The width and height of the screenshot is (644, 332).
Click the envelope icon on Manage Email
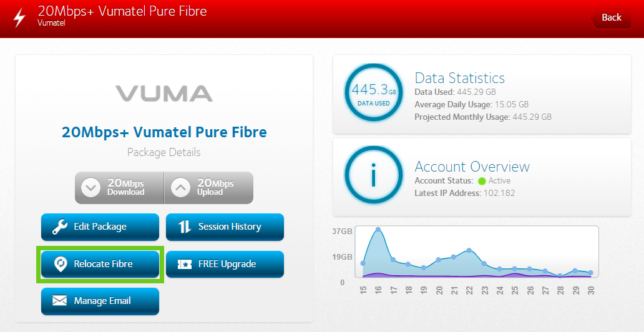click(x=60, y=301)
